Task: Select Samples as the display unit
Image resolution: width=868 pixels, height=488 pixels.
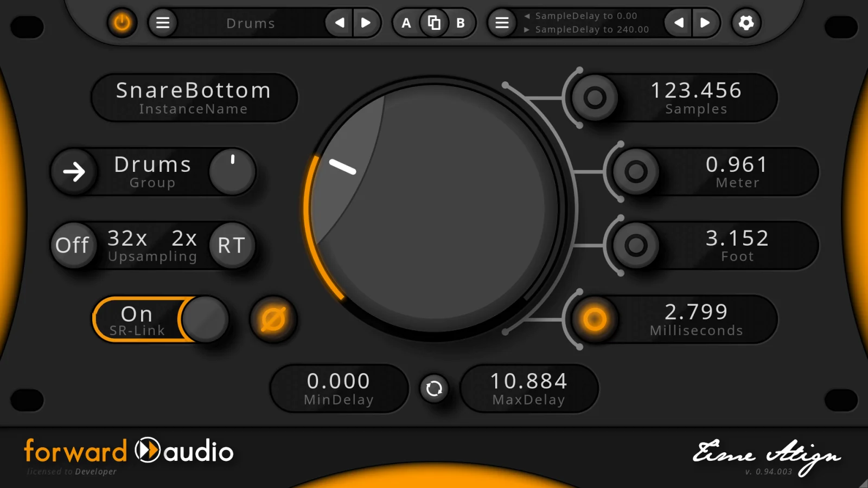Action: tap(595, 98)
